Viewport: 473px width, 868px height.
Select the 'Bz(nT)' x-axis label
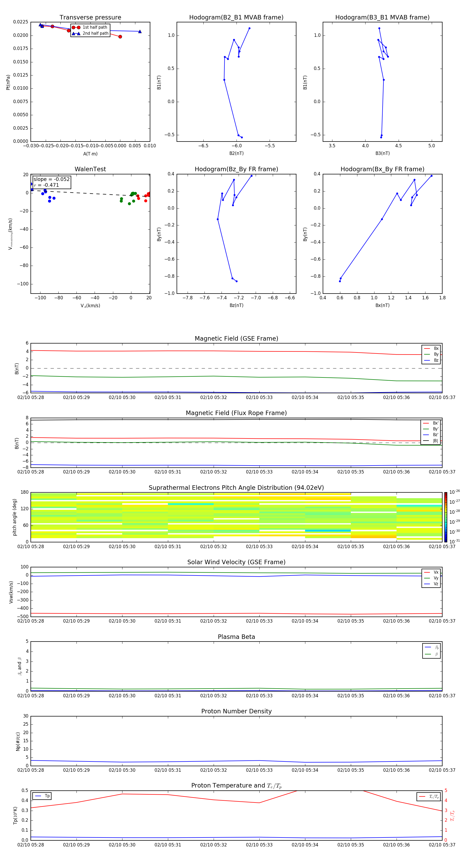pyautogui.click(x=236, y=305)
